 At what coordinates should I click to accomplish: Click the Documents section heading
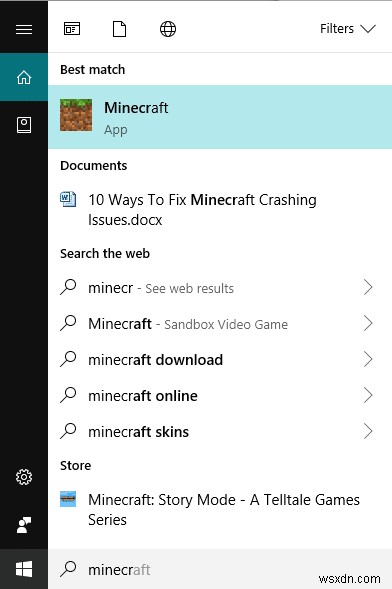coord(93,166)
